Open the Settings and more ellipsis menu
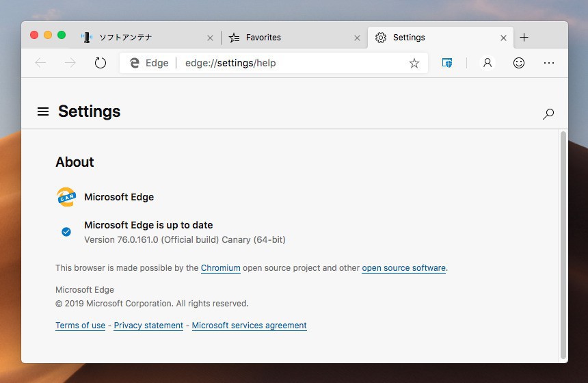Viewport: 588px width, 383px height. coord(548,63)
